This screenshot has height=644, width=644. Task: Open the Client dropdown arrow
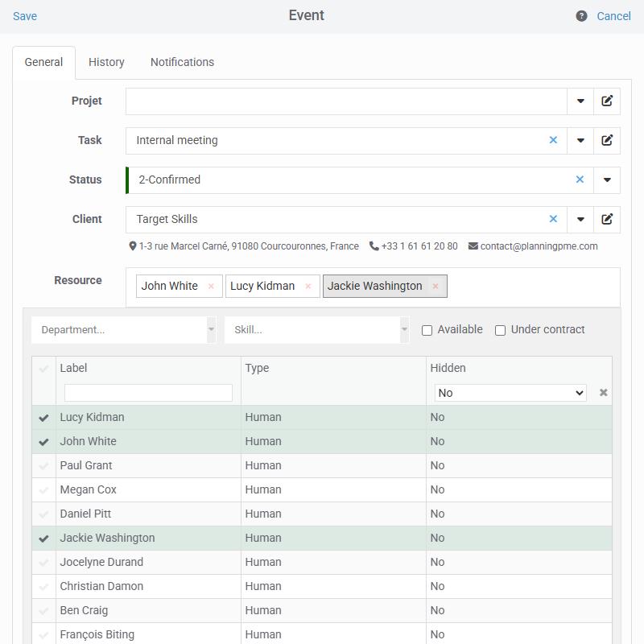580,219
